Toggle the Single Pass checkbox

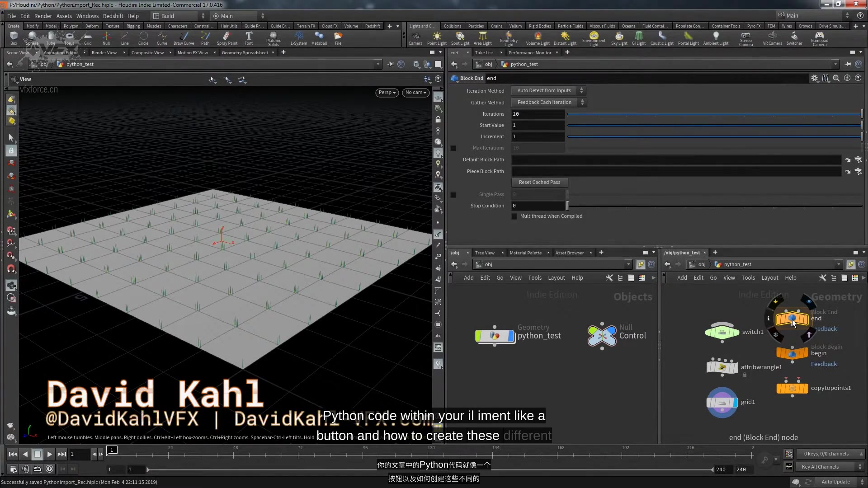click(453, 195)
